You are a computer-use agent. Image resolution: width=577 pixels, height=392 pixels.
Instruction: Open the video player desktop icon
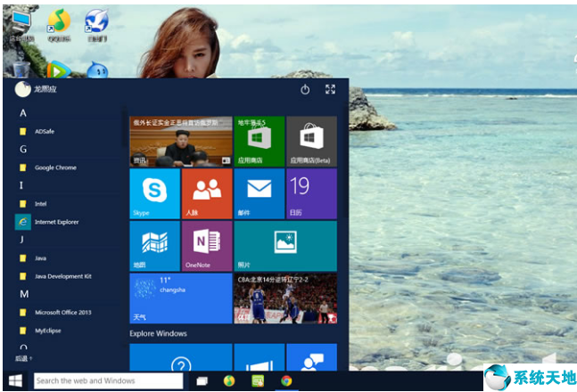coord(59,69)
